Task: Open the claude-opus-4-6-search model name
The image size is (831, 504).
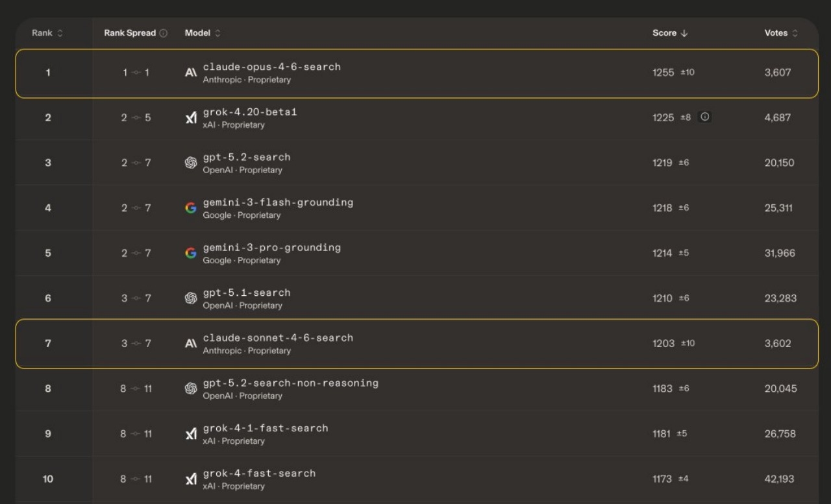Action: click(x=271, y=67)
